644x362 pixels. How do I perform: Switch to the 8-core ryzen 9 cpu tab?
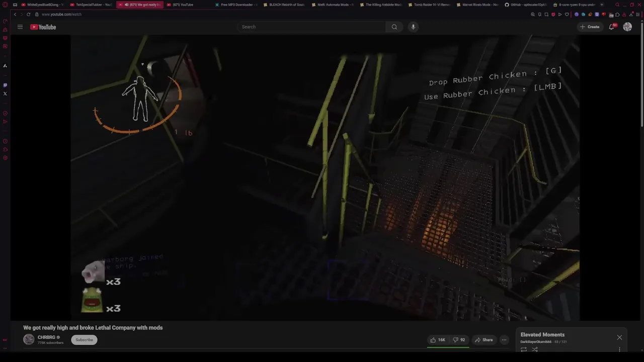[574, 5]
